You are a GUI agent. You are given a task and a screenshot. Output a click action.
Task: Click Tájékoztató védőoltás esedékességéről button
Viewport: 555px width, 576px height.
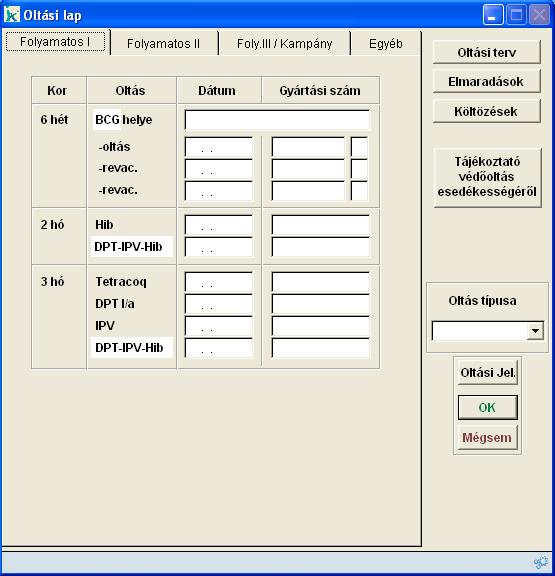click(x=487, y=177)
